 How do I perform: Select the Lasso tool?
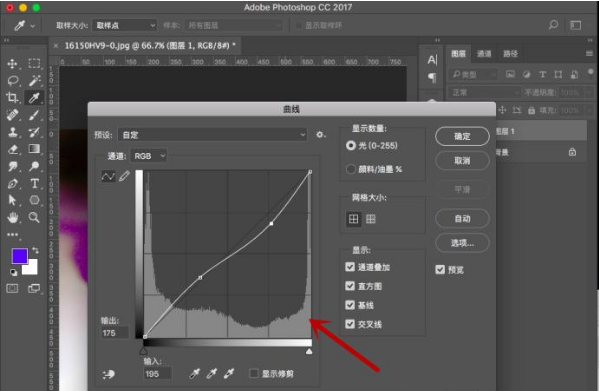point(13,81)
